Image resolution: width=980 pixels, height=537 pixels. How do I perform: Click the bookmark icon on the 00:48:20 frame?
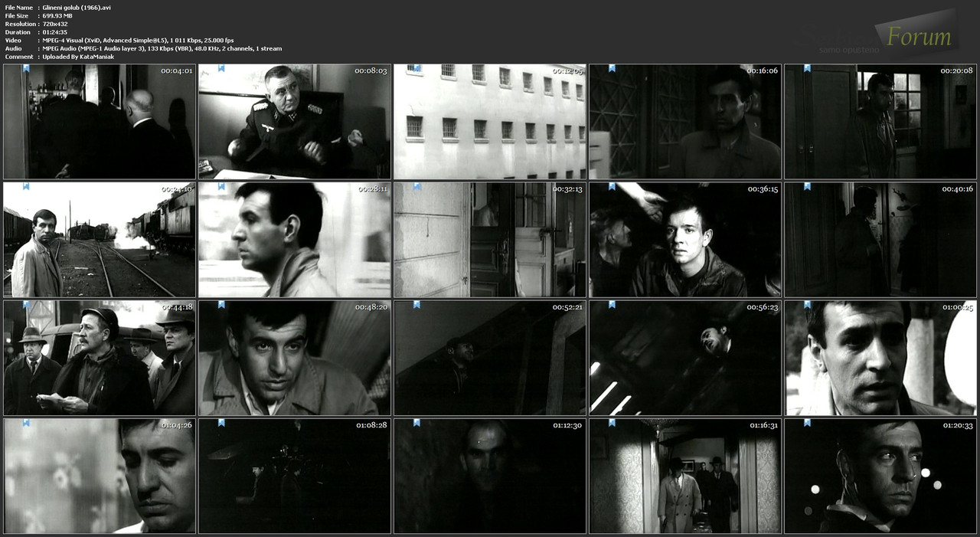pos(221,304)
